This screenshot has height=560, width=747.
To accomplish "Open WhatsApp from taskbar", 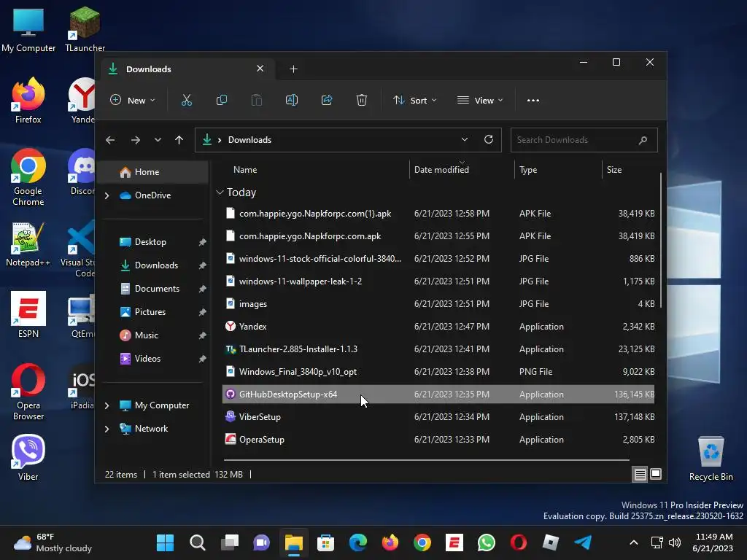I will tap(487, 542).
